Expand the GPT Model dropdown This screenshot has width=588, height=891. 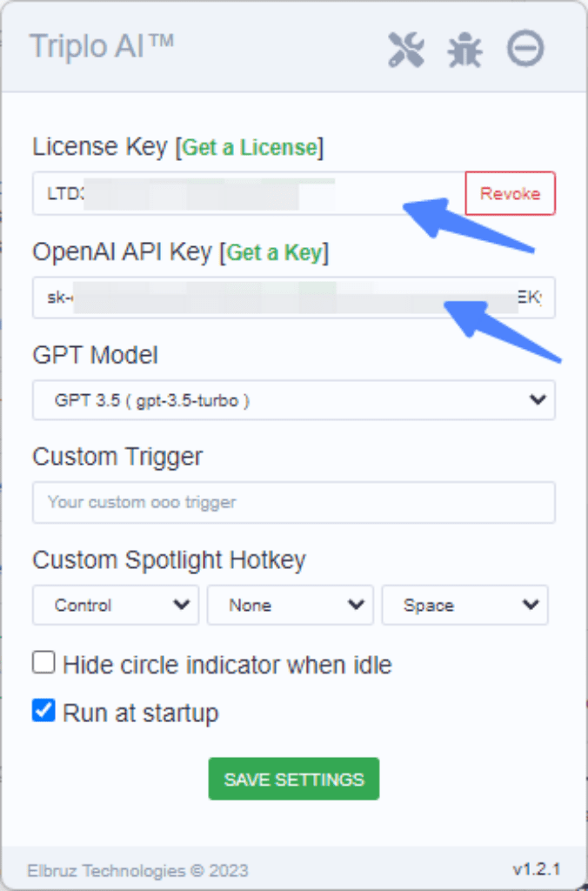[294, 400]
